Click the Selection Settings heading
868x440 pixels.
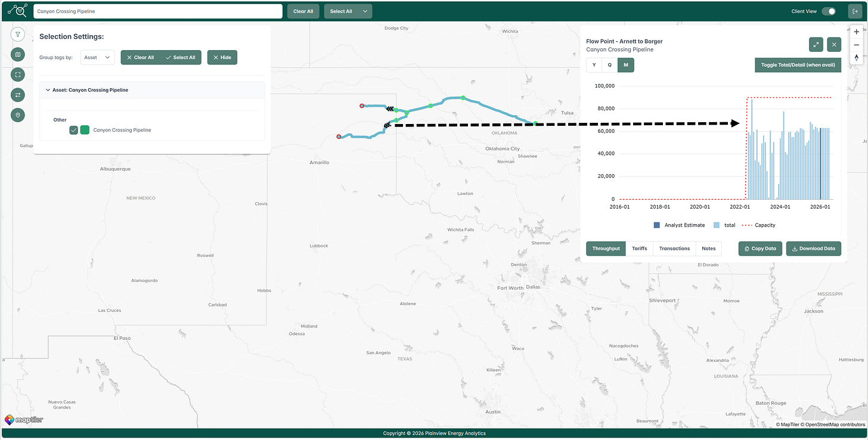click(x=72, y=36)
